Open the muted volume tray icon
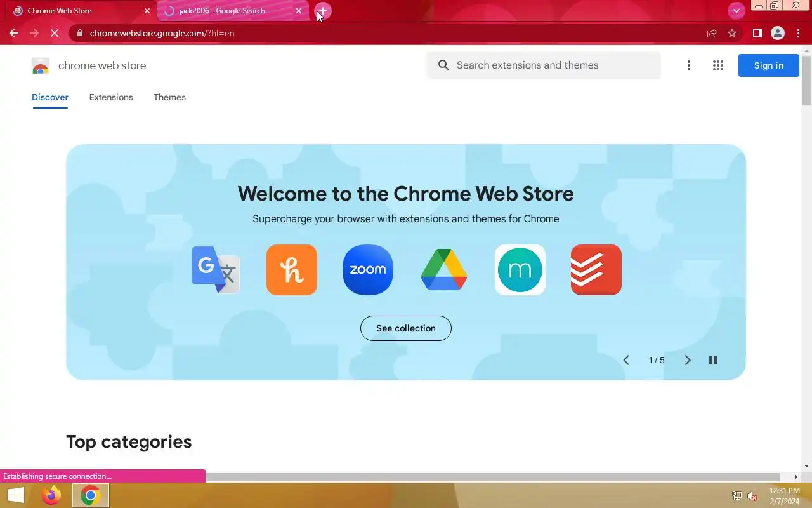The height and width of the screenshot is (508, 812). click(752, 496)
